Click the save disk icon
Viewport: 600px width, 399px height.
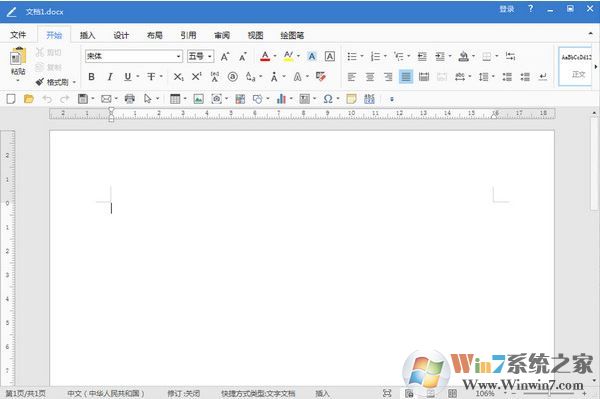tap(83, 99)
